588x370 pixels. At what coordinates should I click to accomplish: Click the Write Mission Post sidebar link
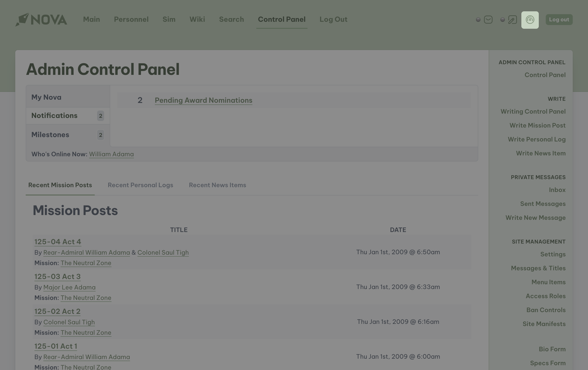(x=537, y=125)
